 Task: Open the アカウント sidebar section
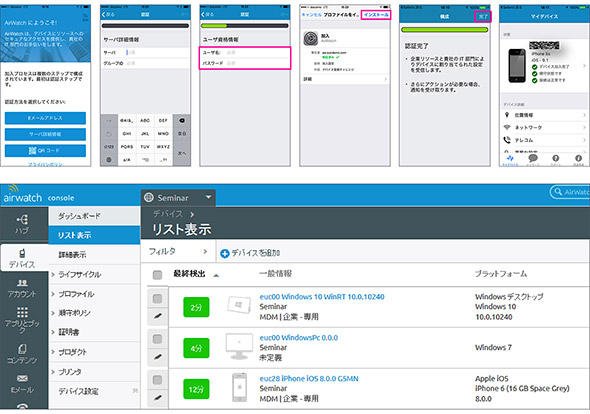[22, 288]
